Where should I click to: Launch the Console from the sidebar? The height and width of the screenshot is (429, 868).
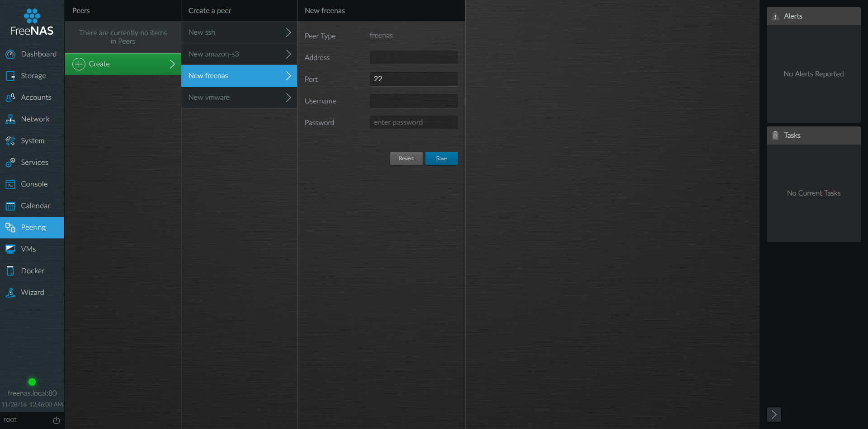(x=32, y=184)
